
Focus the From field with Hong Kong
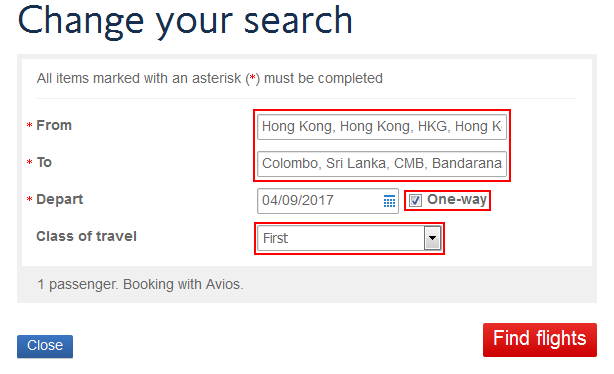pos(382,127)
